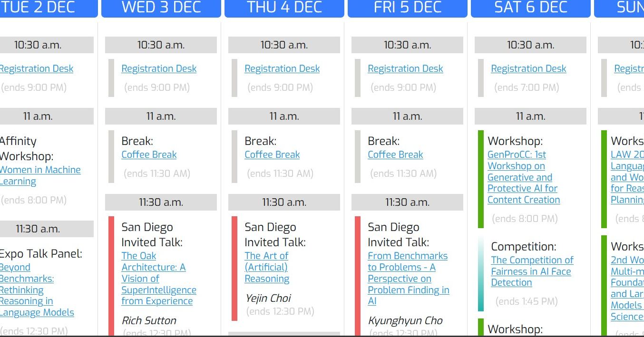
Task: Click the teal bar beside the Fairness competition
Action: click(481, 274)
